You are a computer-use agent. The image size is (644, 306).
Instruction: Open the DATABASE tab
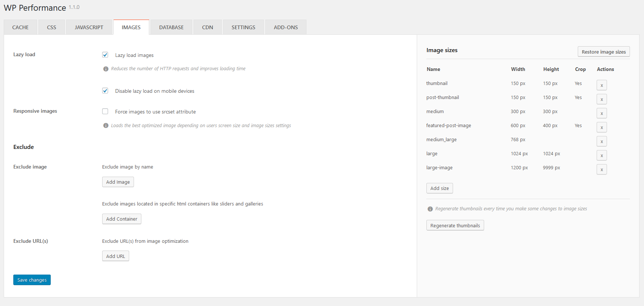[x=171, y=27]
